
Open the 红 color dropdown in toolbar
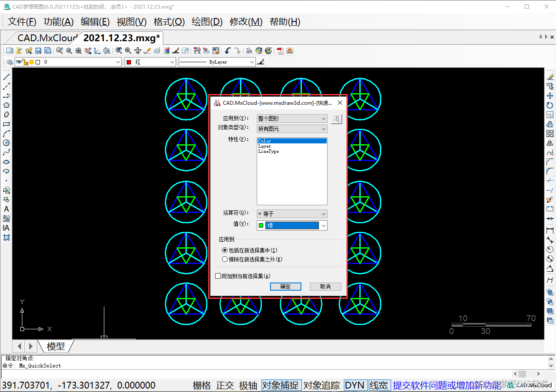click(x=150, y=62)
